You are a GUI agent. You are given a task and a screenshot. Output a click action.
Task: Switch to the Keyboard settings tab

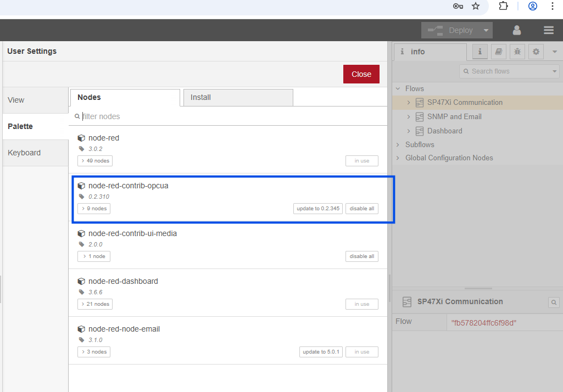tap(36, 153)
